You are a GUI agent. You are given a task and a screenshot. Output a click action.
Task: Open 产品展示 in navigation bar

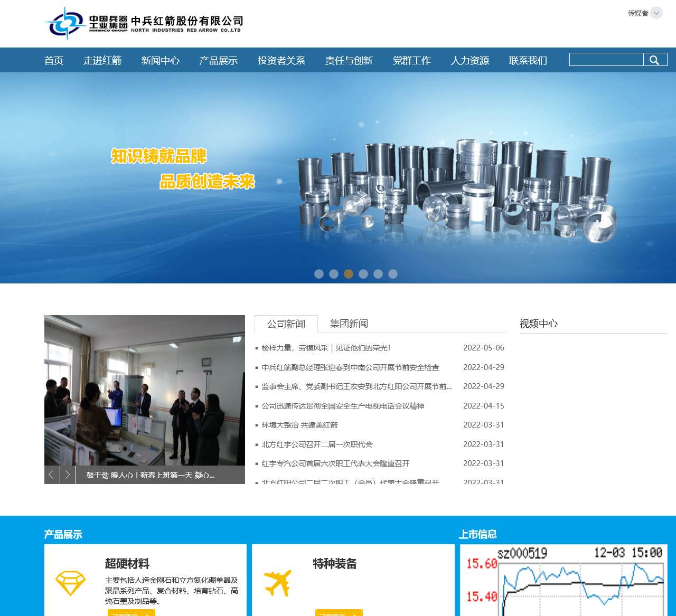pos(219,61)
